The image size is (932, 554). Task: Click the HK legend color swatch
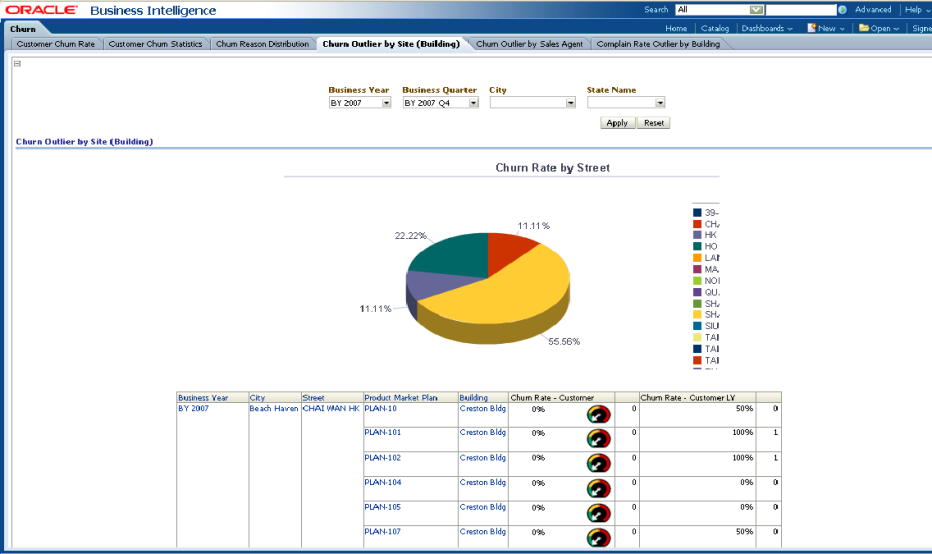point(697,235)
